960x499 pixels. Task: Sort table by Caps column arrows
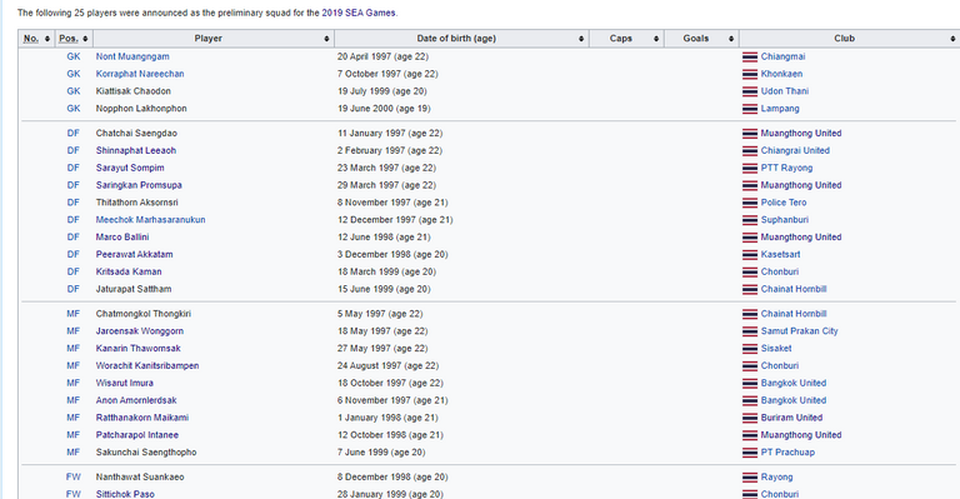coord(656,39)
